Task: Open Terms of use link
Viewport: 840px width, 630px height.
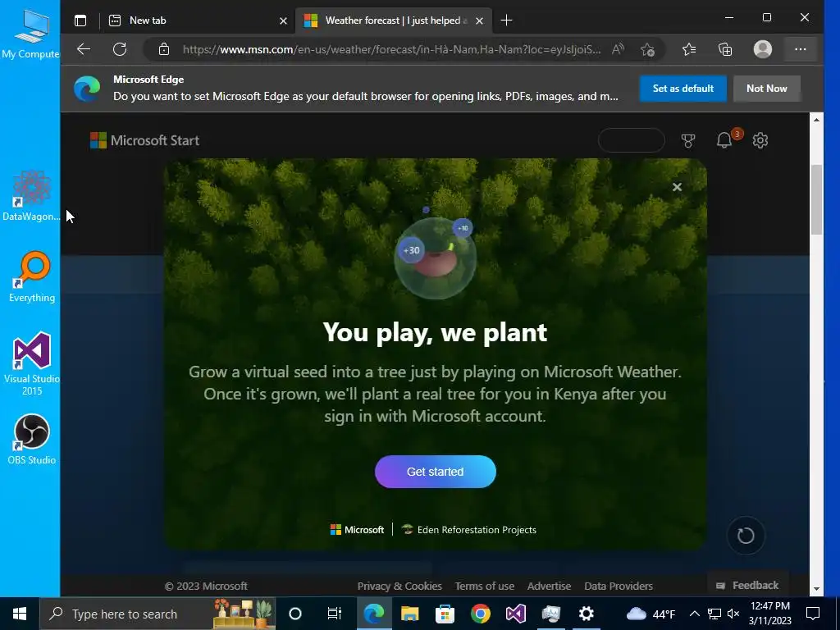Action: (x=485, y=586)
